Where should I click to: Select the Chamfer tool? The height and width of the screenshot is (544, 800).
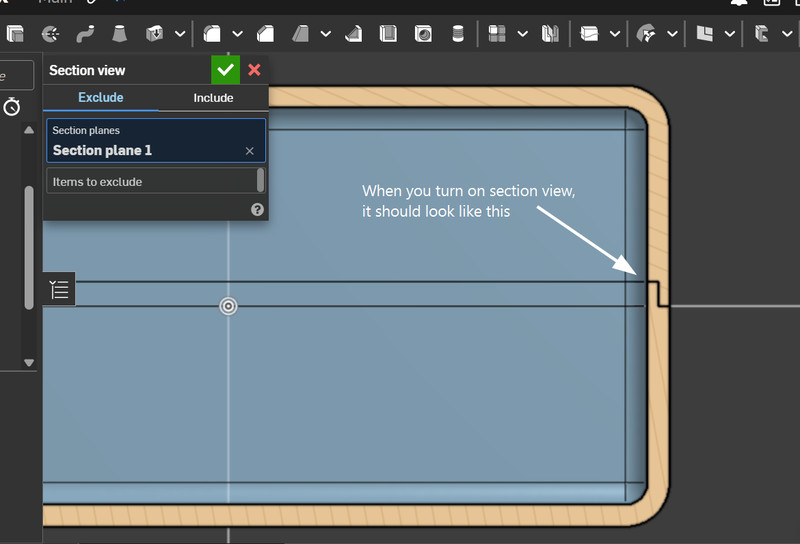pyautogui.click(x=265, y=34)
